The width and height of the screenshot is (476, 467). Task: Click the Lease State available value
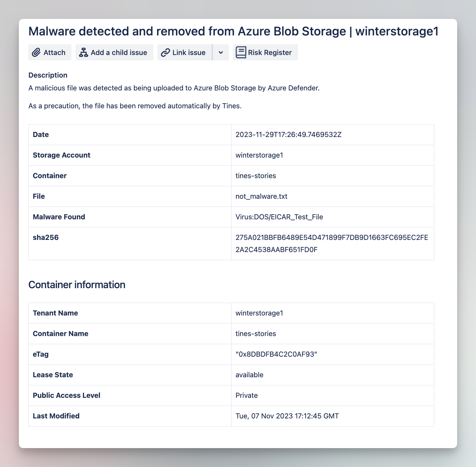pos(249,375)
